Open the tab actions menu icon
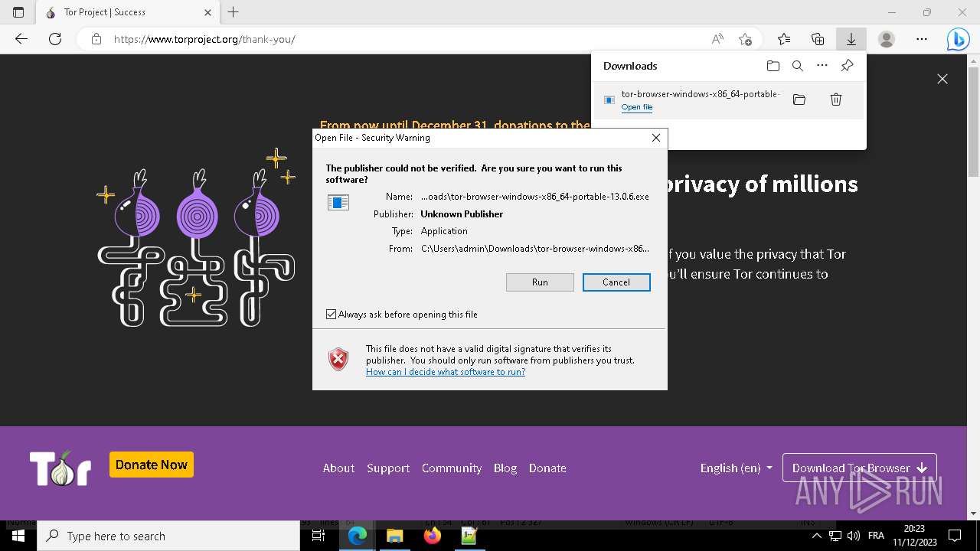 click(18, 12)
